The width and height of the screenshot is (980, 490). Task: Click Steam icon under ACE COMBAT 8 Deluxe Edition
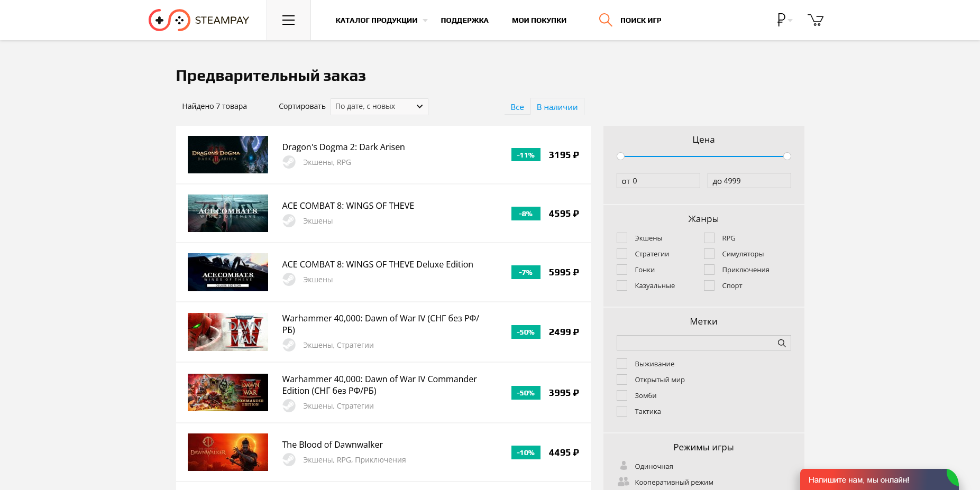pyautogui.click(x=289, y=279)
